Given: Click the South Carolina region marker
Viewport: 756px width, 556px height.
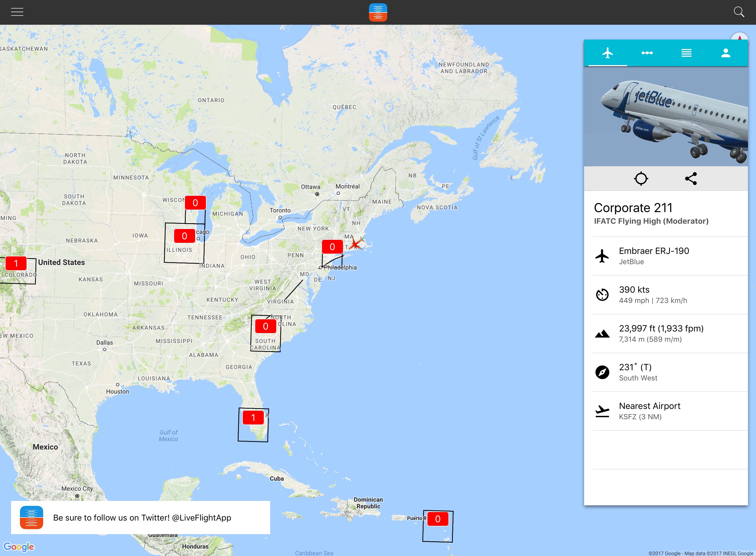Looking at the screenshot, I should pyautogui.click(x=265, y=326).
